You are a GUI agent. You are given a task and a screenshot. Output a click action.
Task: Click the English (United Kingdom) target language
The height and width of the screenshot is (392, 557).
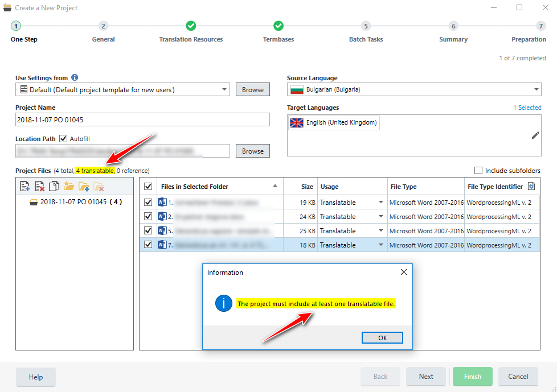click(334, 123)
